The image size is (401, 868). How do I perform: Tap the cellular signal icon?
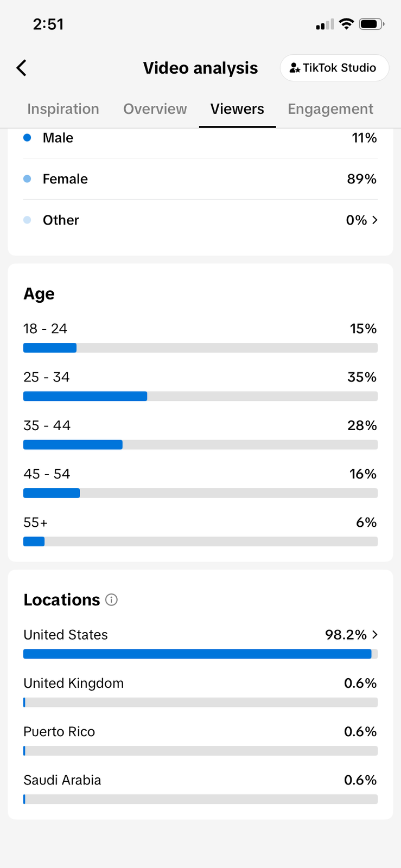[x=324, y=25]
